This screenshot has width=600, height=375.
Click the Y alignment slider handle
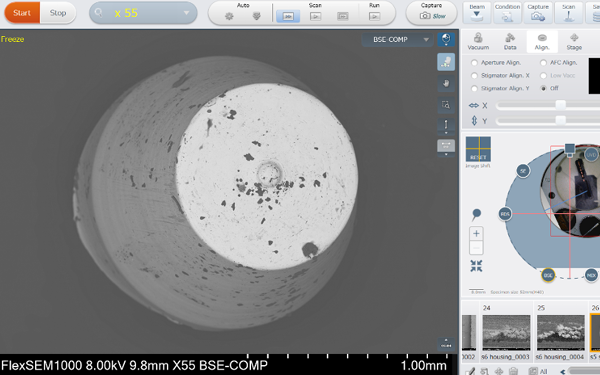click(561, 121)
